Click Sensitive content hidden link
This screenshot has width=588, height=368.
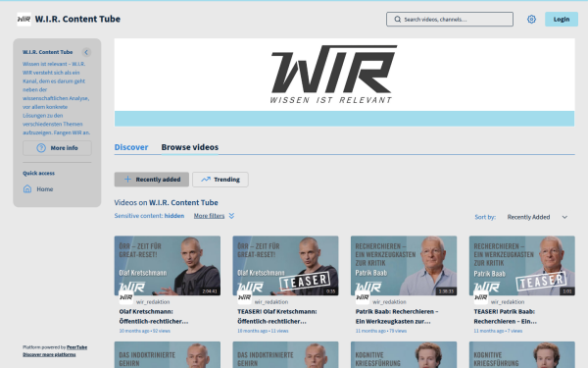coord(149,216)
